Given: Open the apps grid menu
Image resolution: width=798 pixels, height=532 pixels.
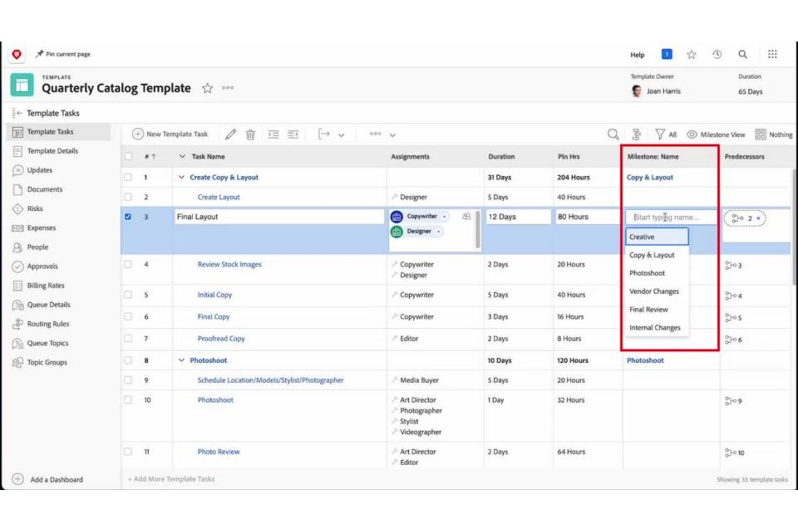Looking at the screenshot, I should (x=772, y=54).
